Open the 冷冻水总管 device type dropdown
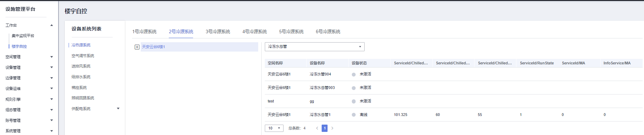This screenshot has height=135, width=644. [315, 47]
